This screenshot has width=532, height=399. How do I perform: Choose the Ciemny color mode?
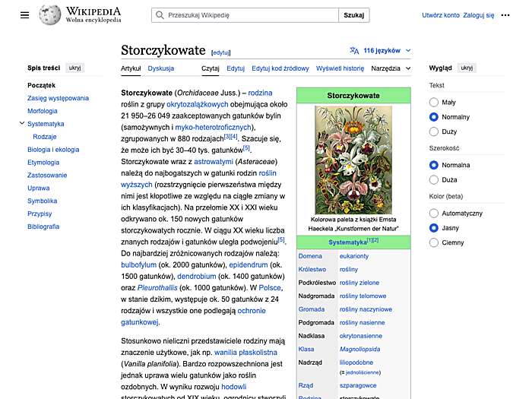pyautogui.click(x=434, y=242)
